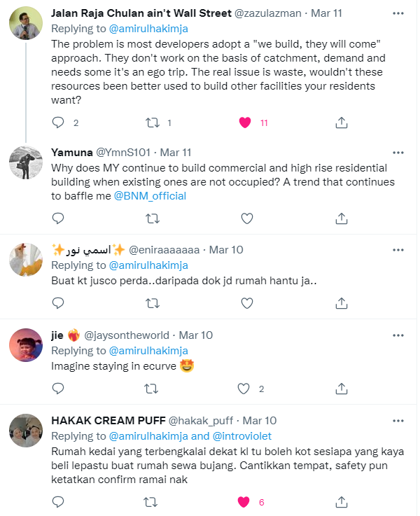Retweet HAKAK CREAM PUFF's tweet

click(152, 501)
